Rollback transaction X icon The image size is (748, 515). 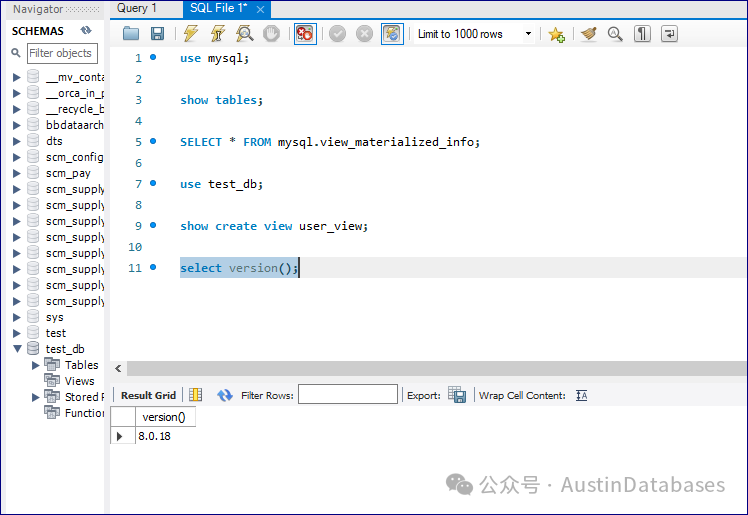364,34
